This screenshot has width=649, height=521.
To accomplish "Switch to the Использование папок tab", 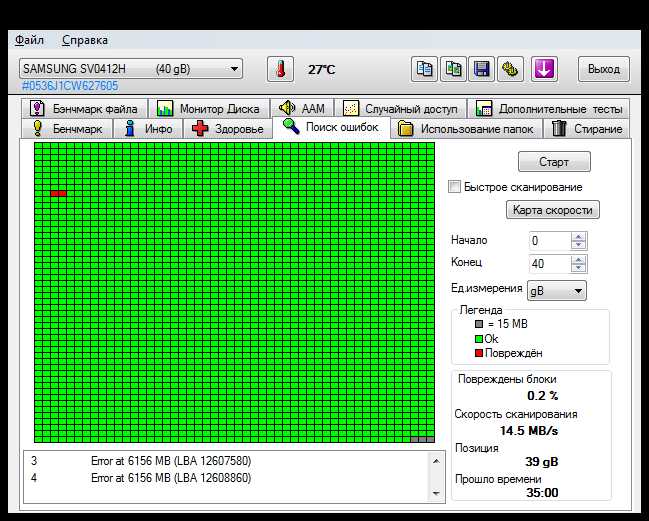I will pyautogui.click(x=466, y=129).
